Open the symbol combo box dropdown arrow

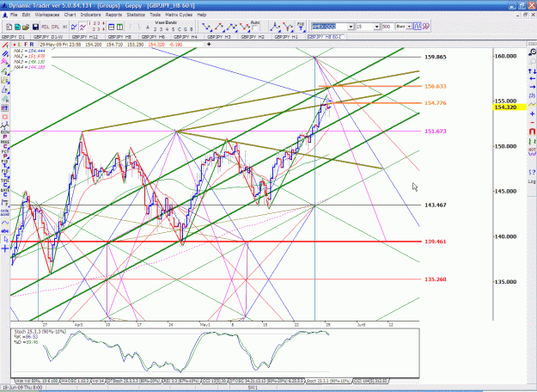351,27
